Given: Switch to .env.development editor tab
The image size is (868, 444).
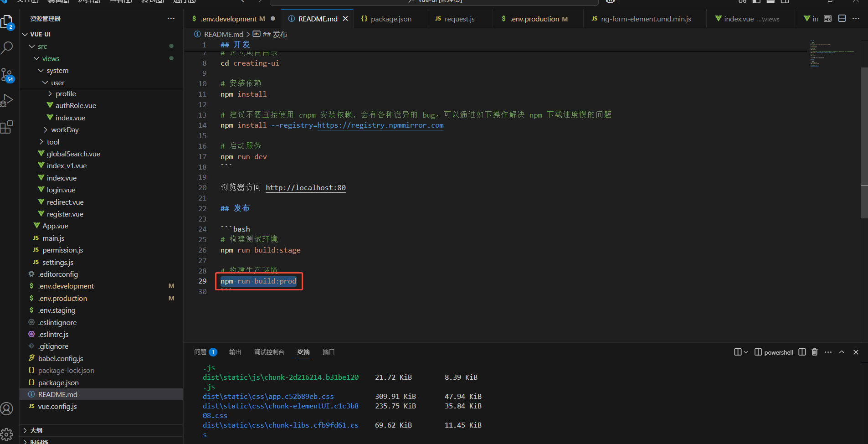Looking at the screenshot, I should pyautogui.click(x=233, y=19).
